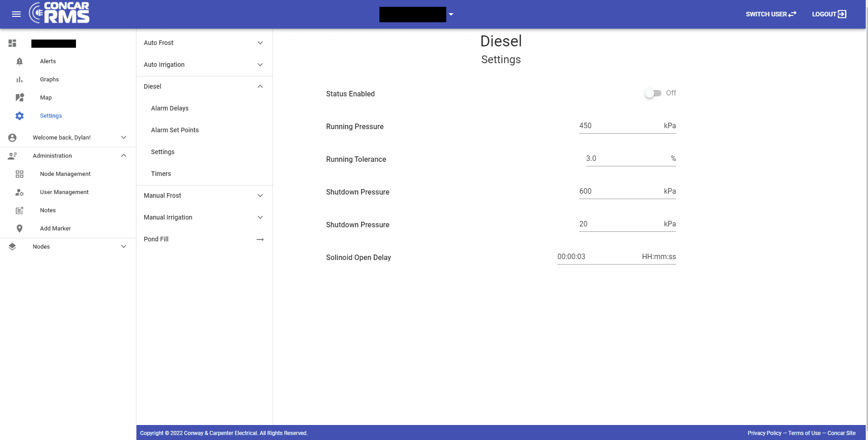The height and width of the screenshot is (440, 868).
Task: Expand the Nodes sidebar group
Action: click(x=123, y=247)
